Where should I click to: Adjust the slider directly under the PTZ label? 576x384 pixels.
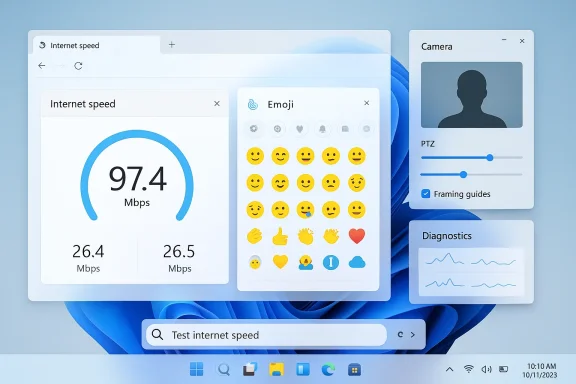pyautogui.click(x=472, y=158)
